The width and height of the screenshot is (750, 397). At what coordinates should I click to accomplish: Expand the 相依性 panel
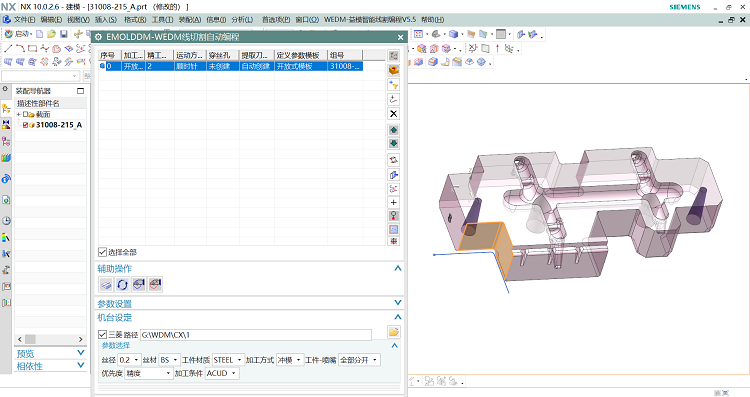(x=80, y=365)
